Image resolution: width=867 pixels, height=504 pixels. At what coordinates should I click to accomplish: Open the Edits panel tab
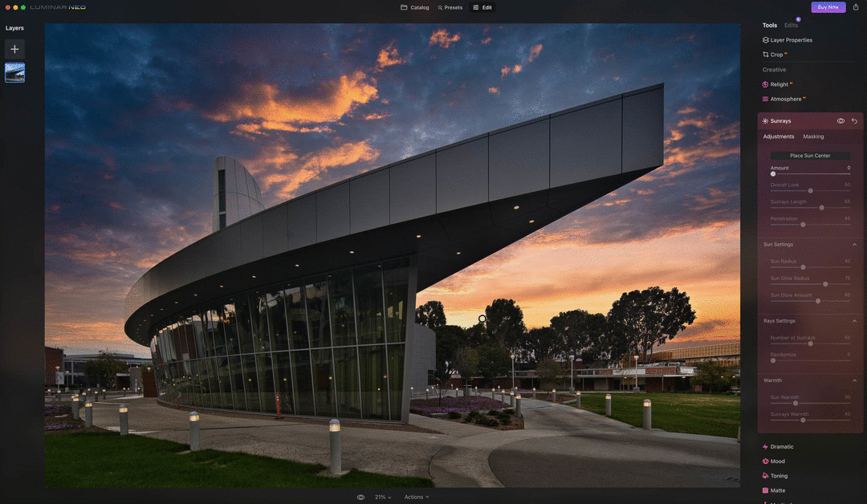coord(791,26)
